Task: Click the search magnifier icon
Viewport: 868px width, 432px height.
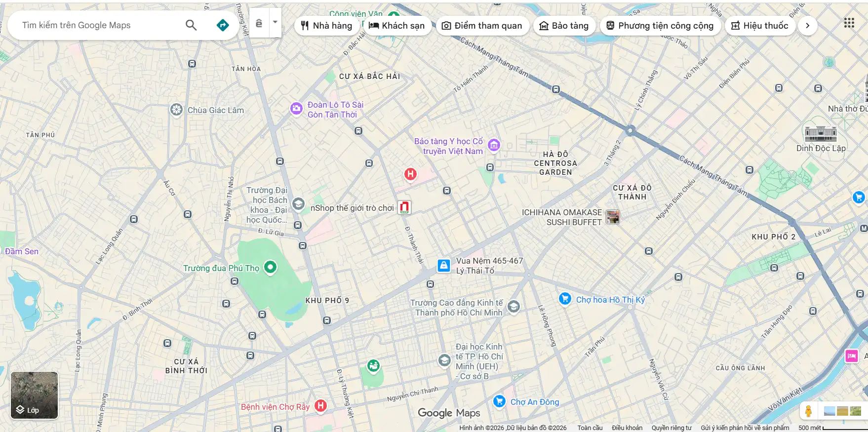Action: (x=191, y=25)
